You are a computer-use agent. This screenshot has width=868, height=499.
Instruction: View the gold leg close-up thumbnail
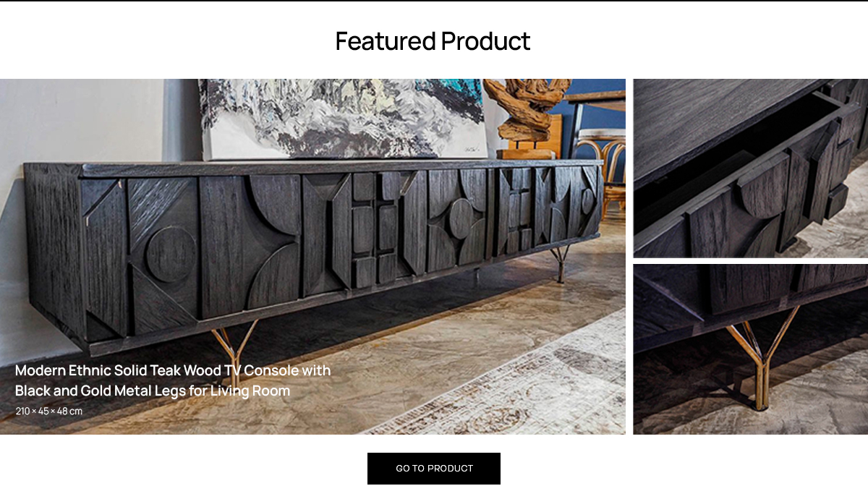coord(751,349)
